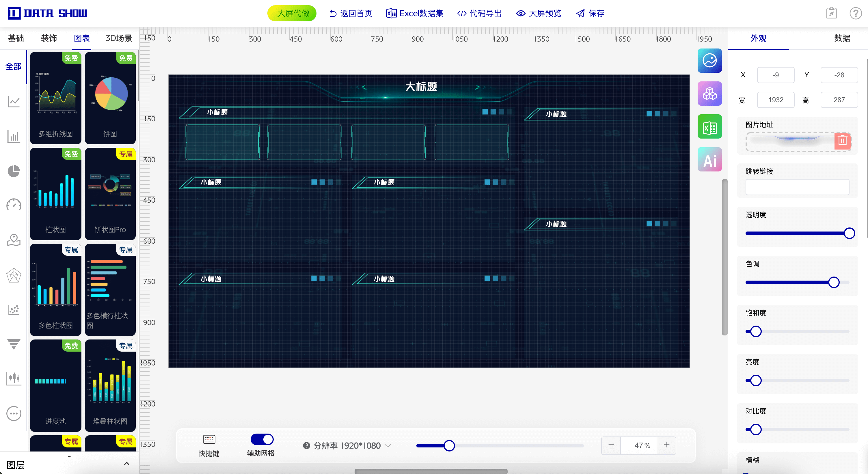Image resolution: width=868 pixels, height=474 pixels.
Task: Increase zoom with the plus stepper
Action: [x=666, y=445]
